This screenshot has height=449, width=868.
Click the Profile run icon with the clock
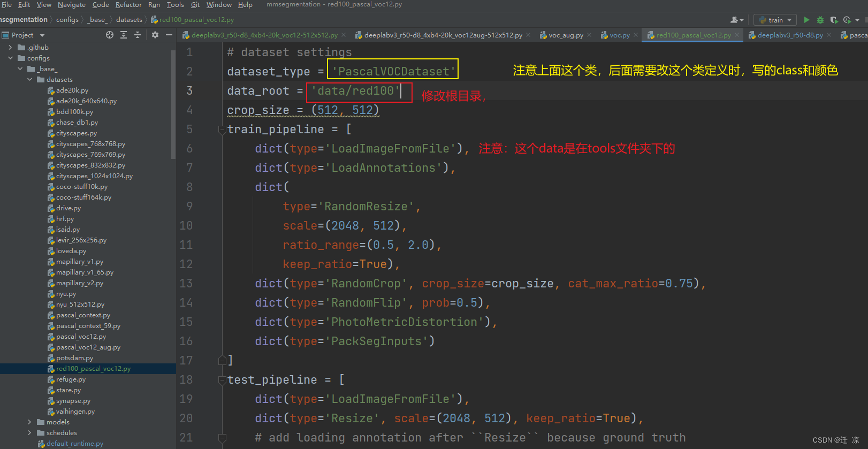(x=847, y=20)
